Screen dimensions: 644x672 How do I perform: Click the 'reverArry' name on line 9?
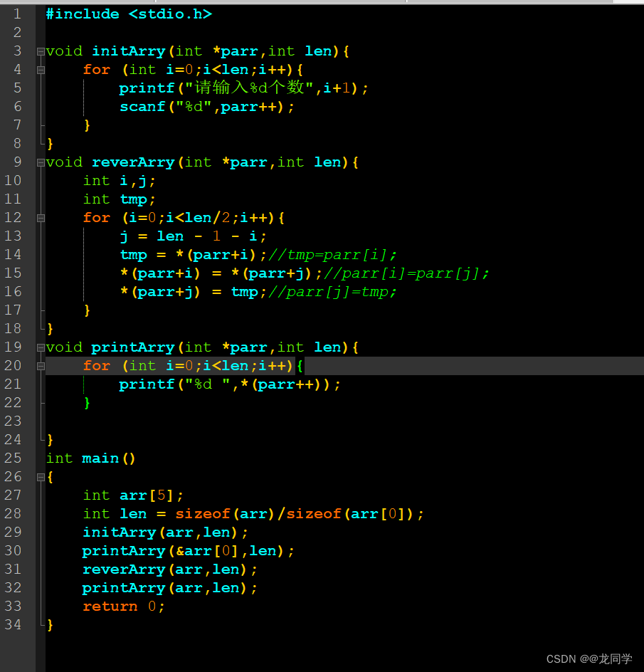pyautogui.click(x=133, y=162)
